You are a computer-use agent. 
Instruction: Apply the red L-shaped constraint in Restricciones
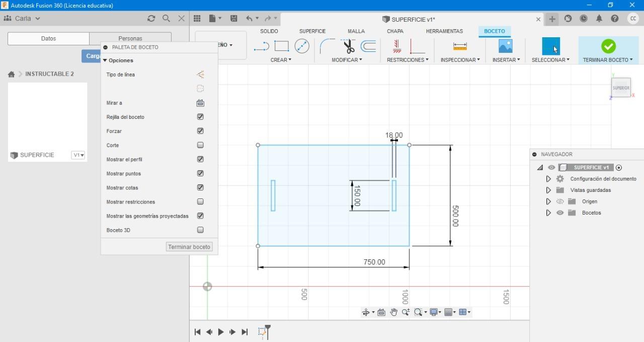(417, 46)
